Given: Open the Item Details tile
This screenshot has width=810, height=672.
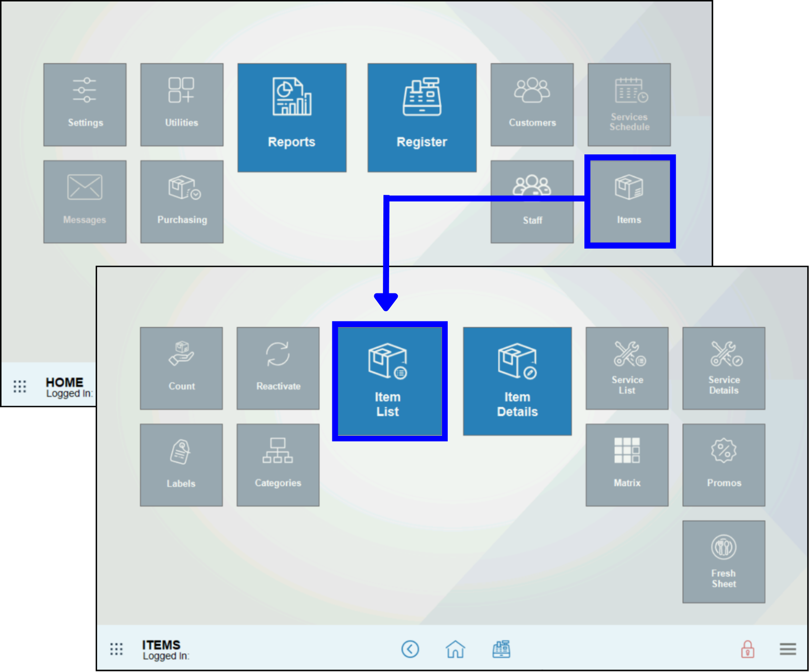Looking at the screenshot, I should coord(517,381).
